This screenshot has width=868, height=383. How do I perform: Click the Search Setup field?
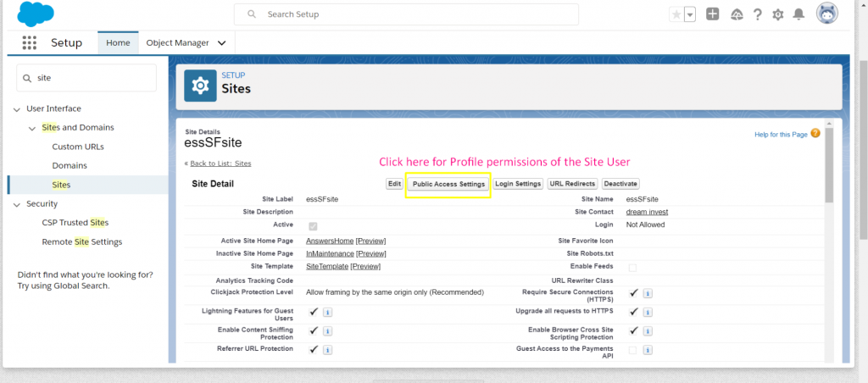pyautogui.click(x=407, y=14)
